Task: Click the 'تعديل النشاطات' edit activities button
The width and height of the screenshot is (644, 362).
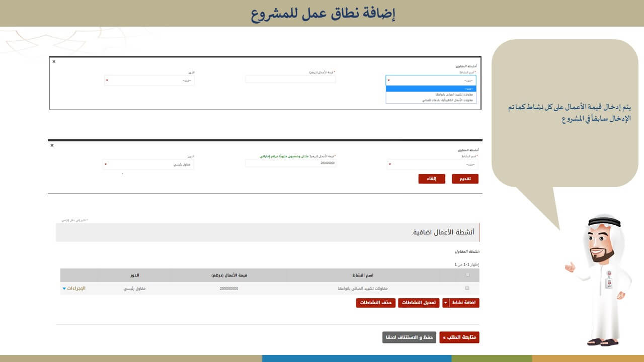Action: coord(418,303)
